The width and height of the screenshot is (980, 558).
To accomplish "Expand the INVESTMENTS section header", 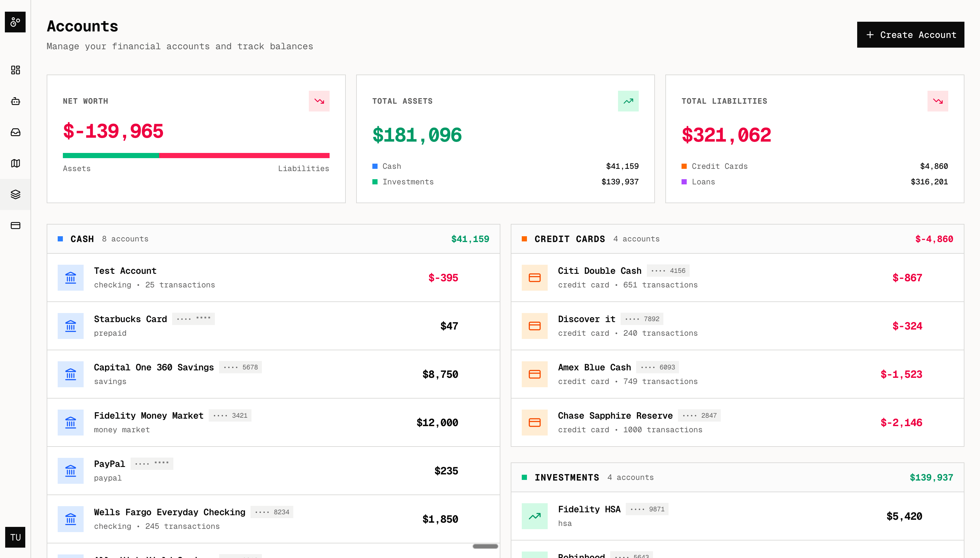I will (x=737, y=477).
